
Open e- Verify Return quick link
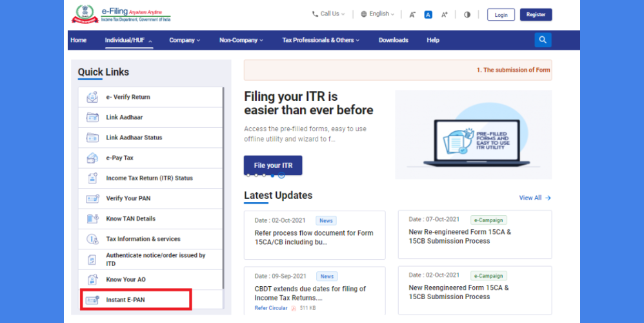pyautogui.click(x=150, y=97)
